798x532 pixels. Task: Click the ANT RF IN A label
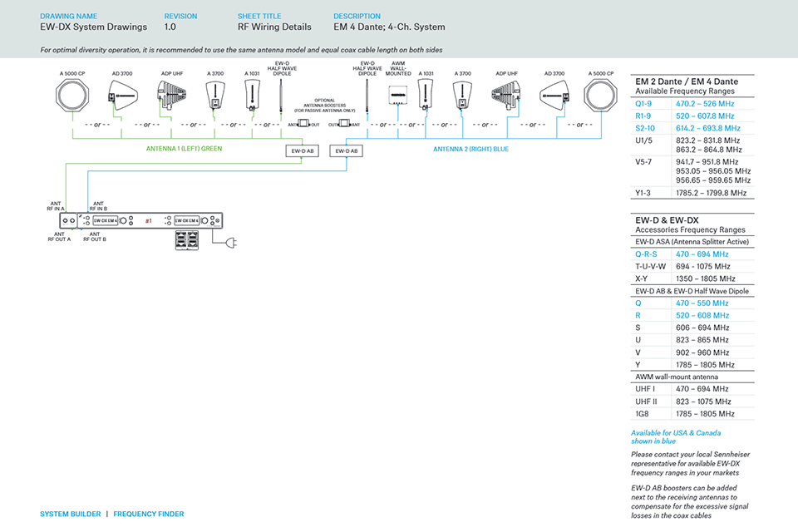(56, 206)
